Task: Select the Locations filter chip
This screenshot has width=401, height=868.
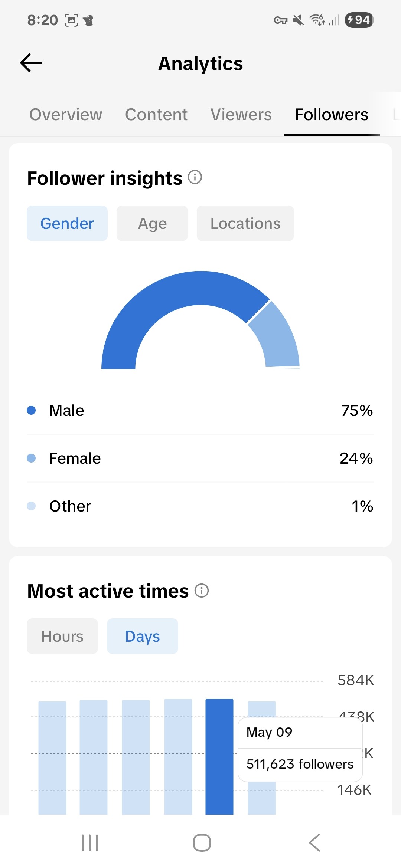Action: click(245, 223)
